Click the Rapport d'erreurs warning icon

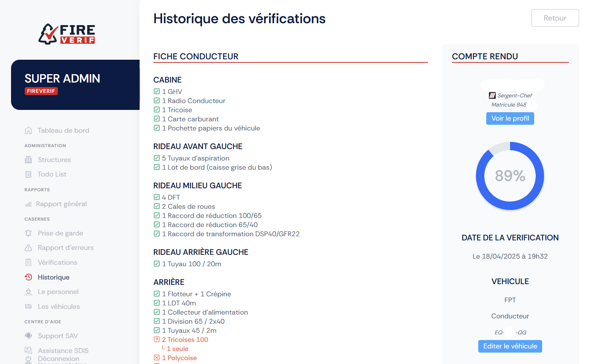click(29, 248)
